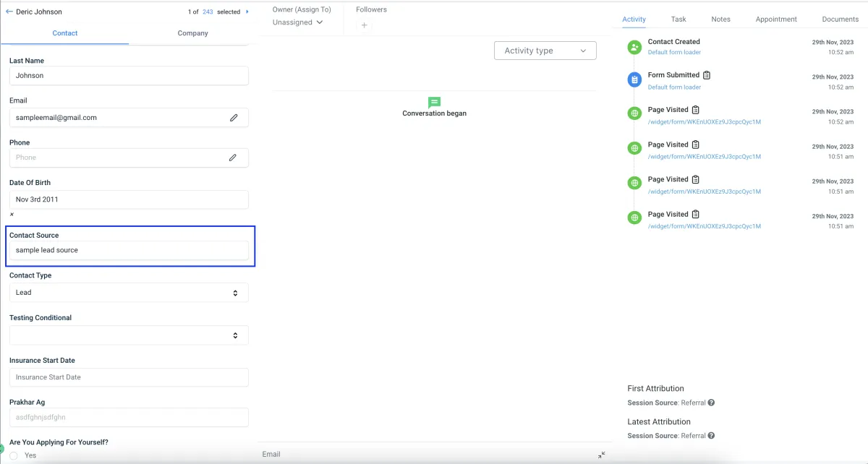Go to next contact using right arrow
Image resolution: width=868 pixels, height=464 pixels.
point(247,12)
